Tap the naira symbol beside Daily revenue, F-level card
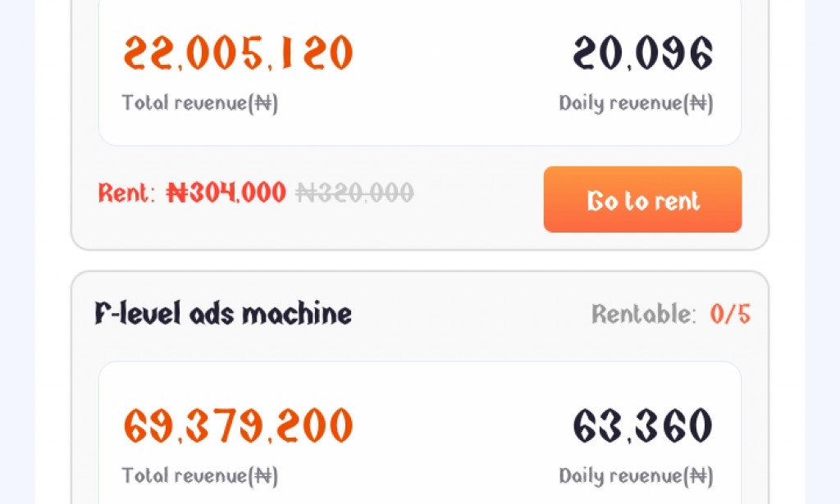 [699, 476]
